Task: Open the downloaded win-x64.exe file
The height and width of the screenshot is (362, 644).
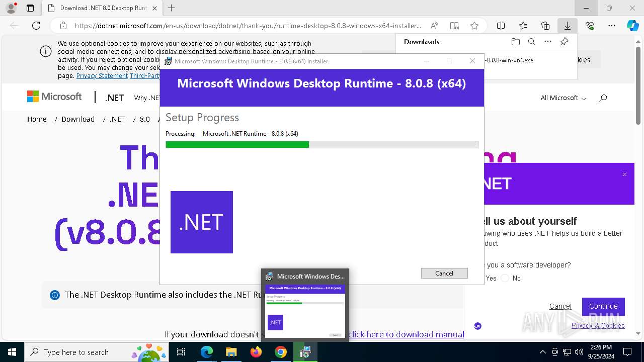Action: [509, 60]
